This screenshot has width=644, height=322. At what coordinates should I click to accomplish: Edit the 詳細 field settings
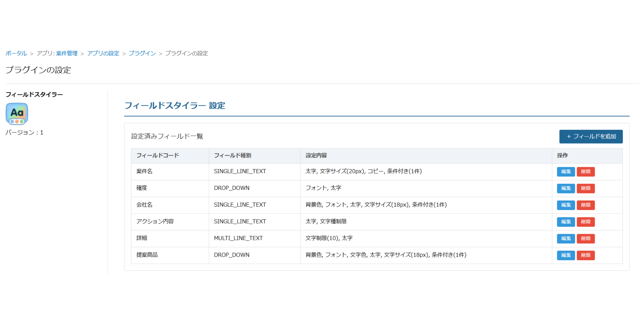(566, 238)
